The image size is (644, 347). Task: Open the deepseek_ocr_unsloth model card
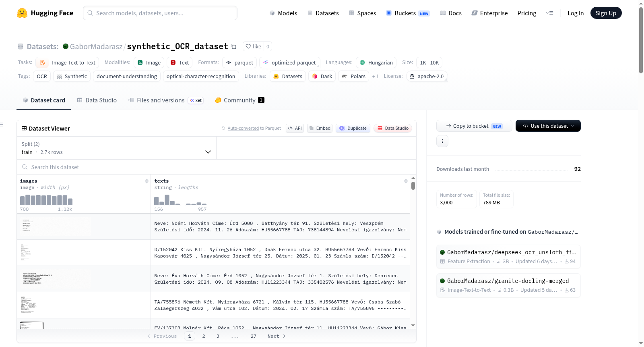pos(508,257)
